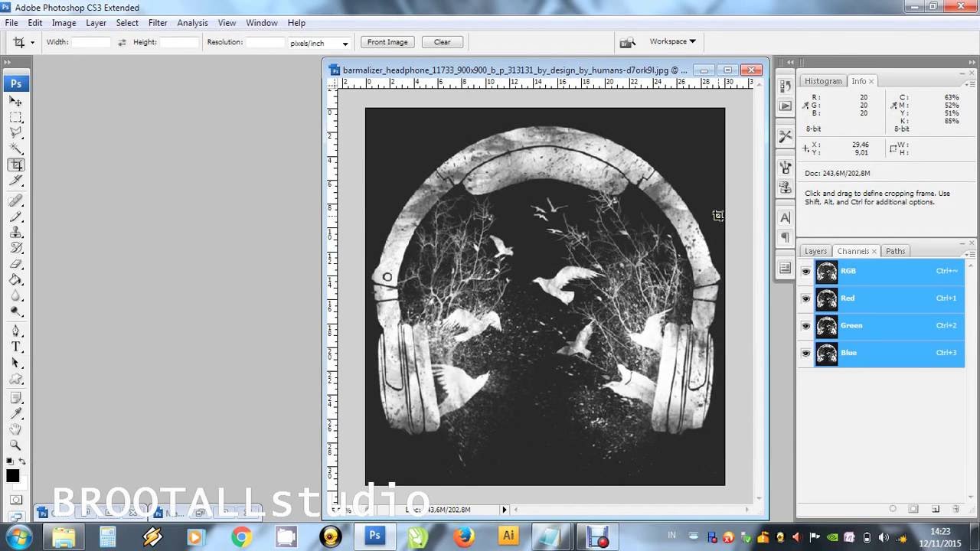This screenshot has width=980, height=551.
Task: Click the Resolution input field
Action: click(266, 43)
